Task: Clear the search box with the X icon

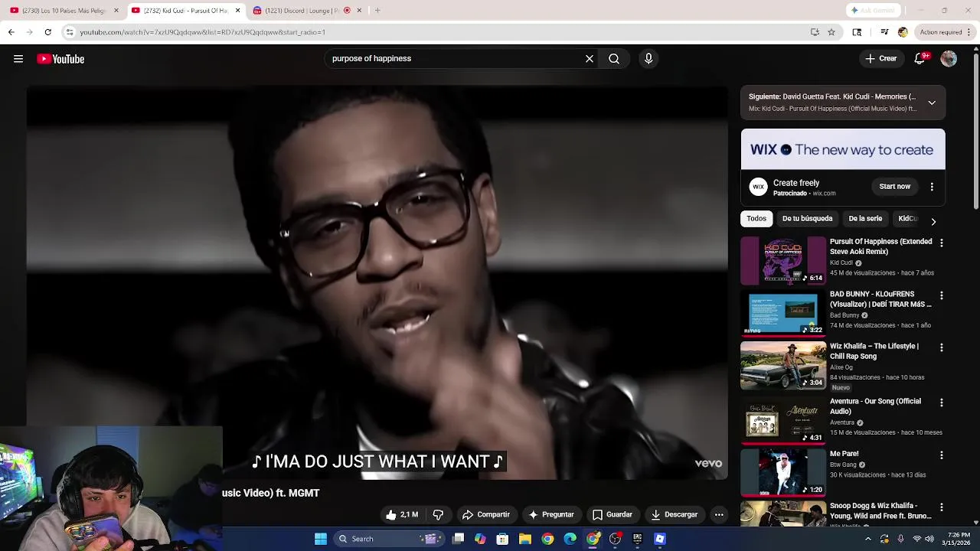Action: [590, 59]
